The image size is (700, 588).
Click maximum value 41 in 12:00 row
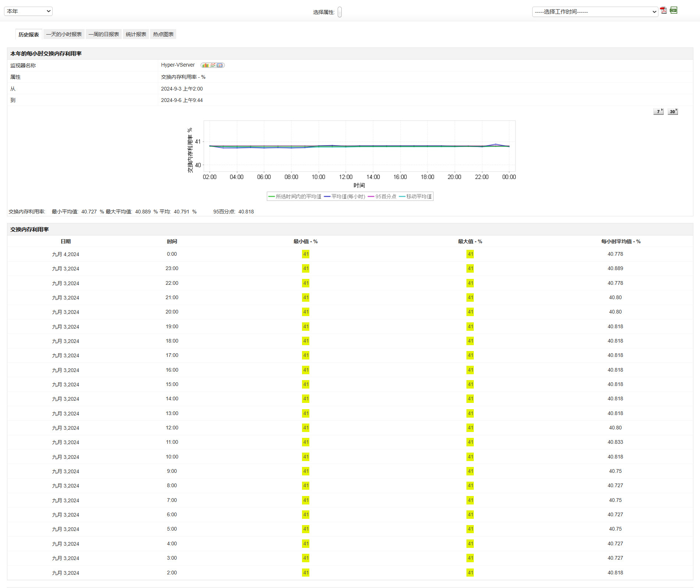(x=470, y=428)
